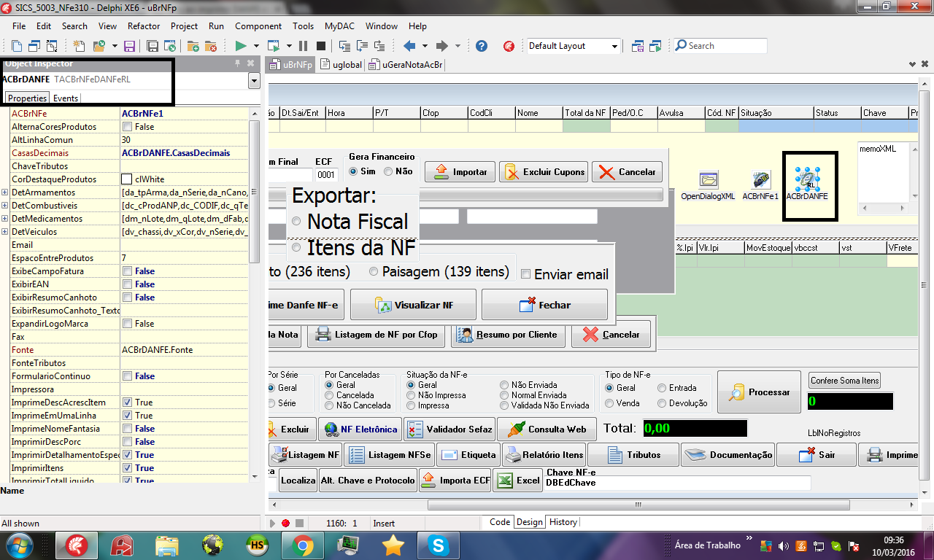The width and height of the screenshot is (934, 560).
Task: Open the file explorer taskbar icon
Action: pos(167,545)
